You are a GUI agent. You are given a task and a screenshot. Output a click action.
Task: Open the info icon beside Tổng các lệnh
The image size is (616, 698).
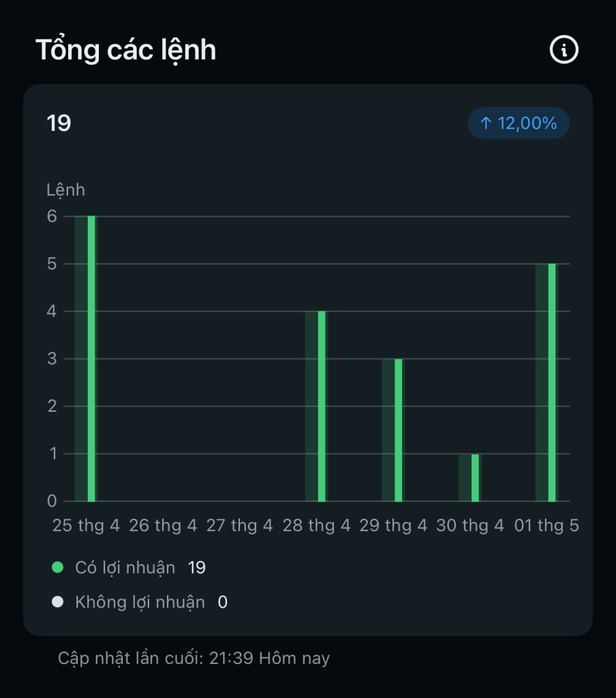564,49
